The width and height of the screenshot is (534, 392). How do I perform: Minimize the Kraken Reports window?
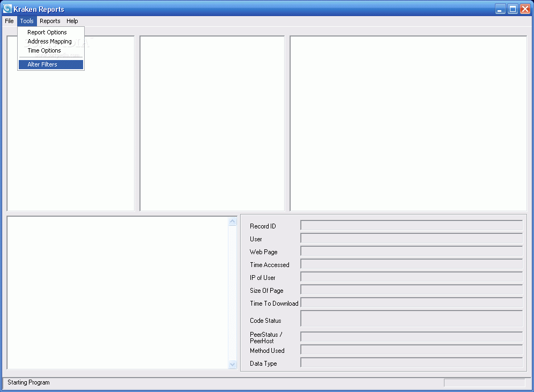coord(500,9)
